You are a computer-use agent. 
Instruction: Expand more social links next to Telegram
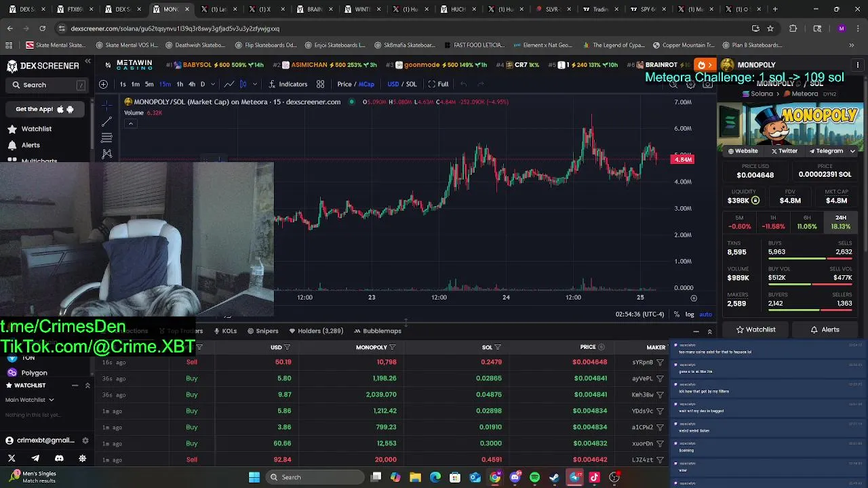pos(852,151)
